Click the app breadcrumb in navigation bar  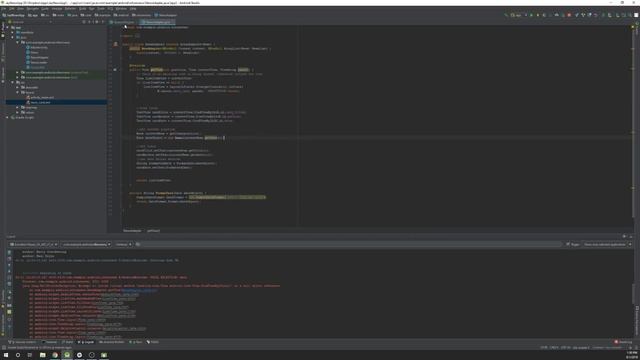[33, 15]
